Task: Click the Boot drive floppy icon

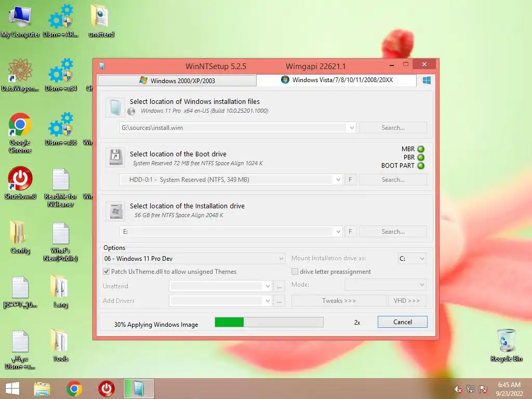Action: [x=115, y=157]
